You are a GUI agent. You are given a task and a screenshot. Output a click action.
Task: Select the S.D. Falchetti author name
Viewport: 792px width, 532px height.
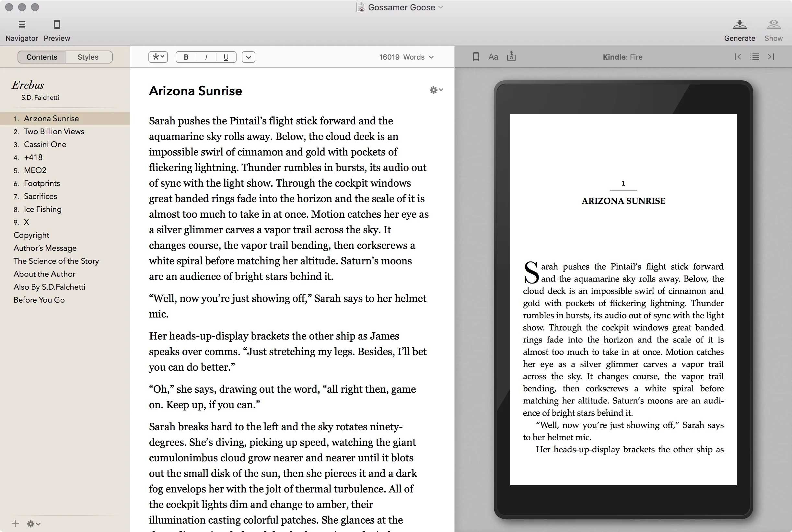pyautogui.click(x=40, y=98)
